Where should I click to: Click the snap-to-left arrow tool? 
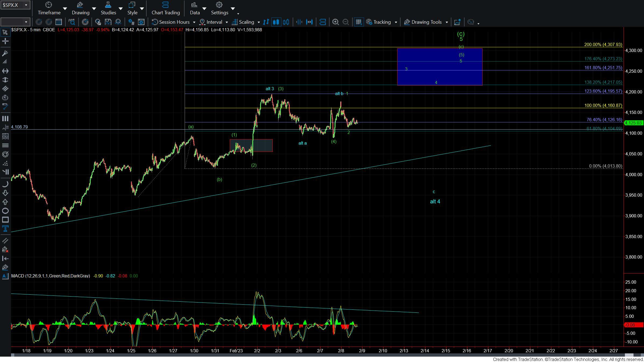coord(5,259)
